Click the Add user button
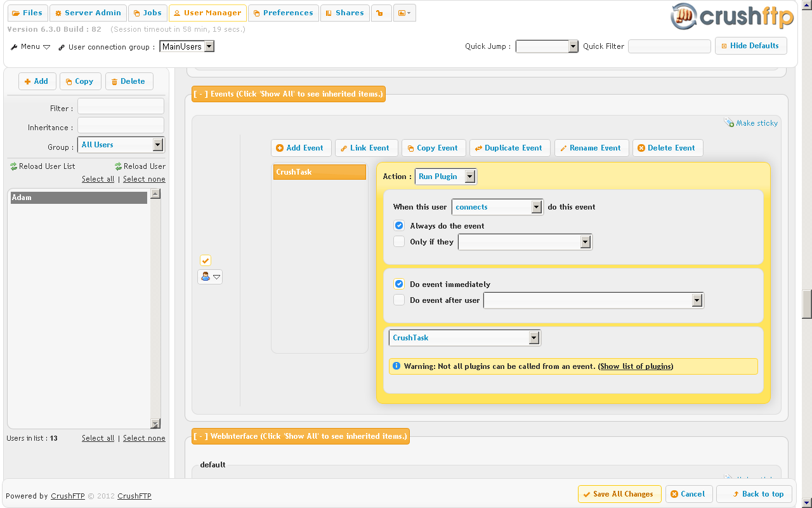This screenshot has height=508, width=812. click(x=37, y=81)
